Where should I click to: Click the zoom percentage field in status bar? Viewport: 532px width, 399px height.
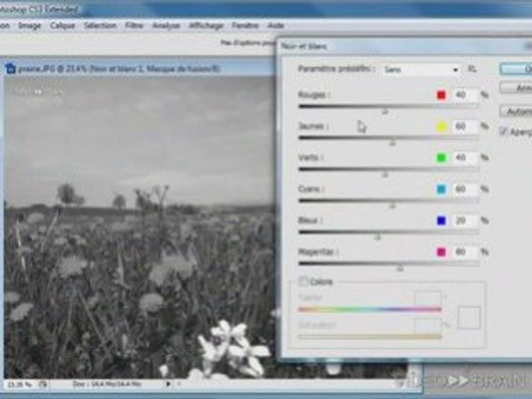(19, 385)
